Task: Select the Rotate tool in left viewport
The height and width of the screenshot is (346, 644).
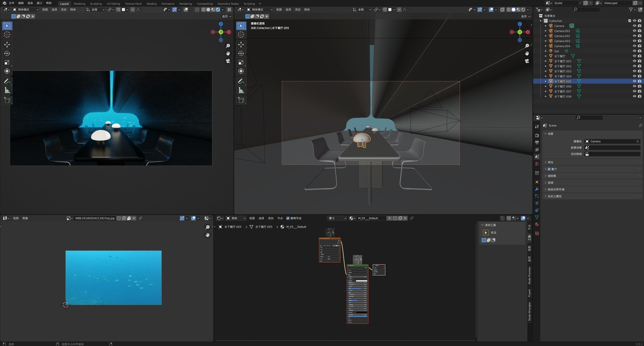Action: pyautogui.click(x=7, y=53)
